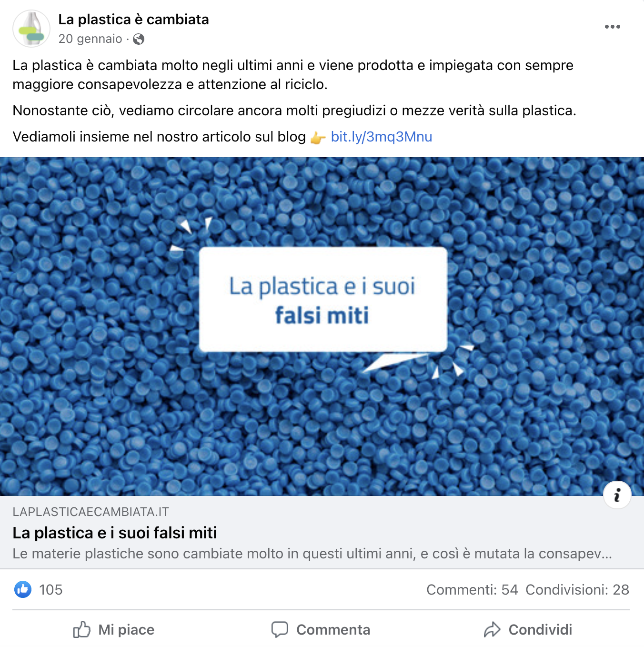Show Condivisioni: 28 shares list
The height and width of the screenshot is (647, 644).
click(577, 590)
